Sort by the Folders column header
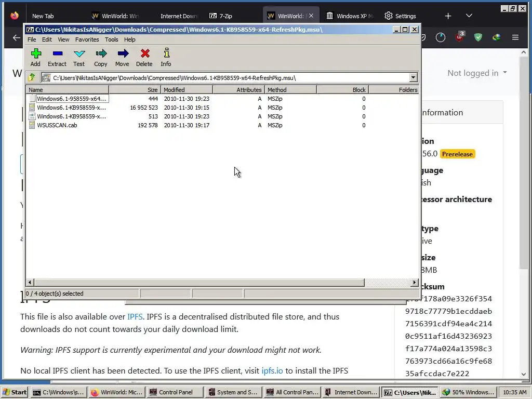 point(394,89)
